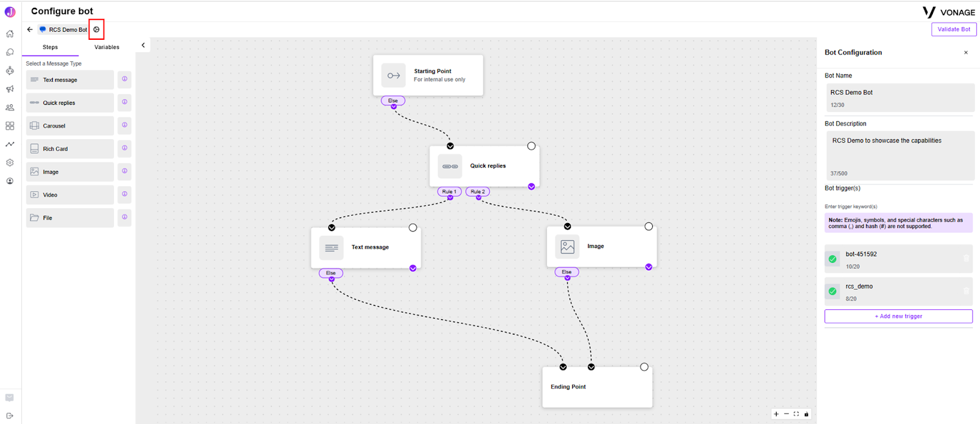Open the campaigns megaphone icon in sidebar
The width and height of the screenshot is (980, 424).
tap(10, 89)
